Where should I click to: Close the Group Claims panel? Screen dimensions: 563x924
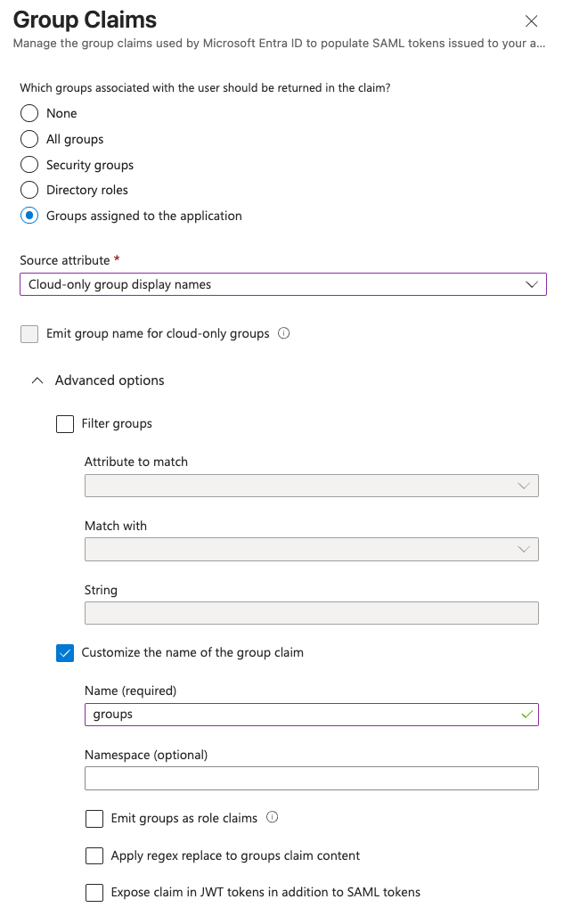pos(532,21)
